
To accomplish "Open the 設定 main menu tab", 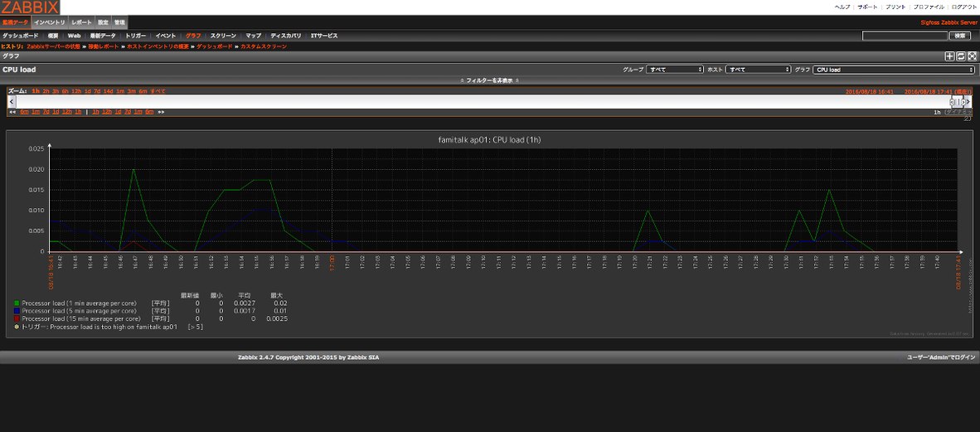I will tap(103, 22).
